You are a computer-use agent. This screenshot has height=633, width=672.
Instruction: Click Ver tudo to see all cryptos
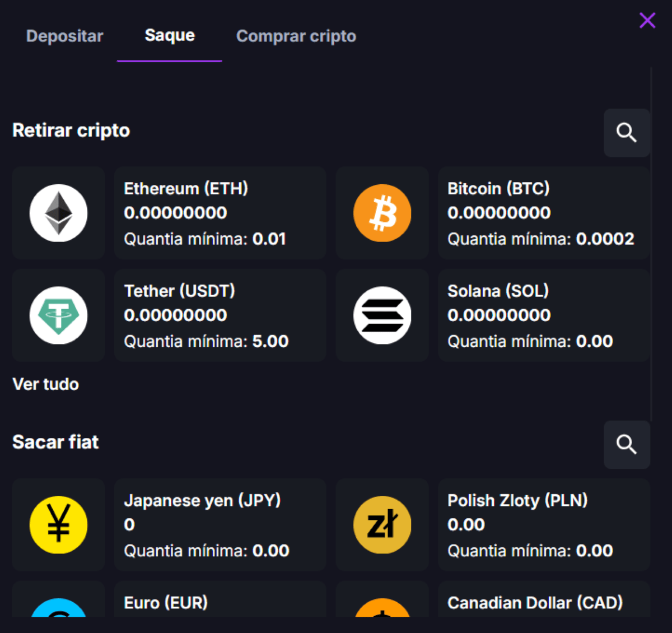pyautogui.click(x=45, y=384)
